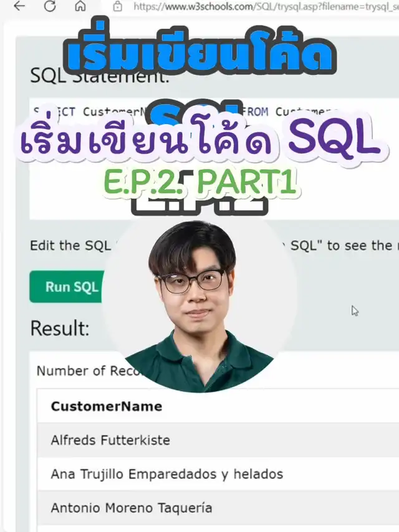Run the query with Run SQL button

point(67,287)
